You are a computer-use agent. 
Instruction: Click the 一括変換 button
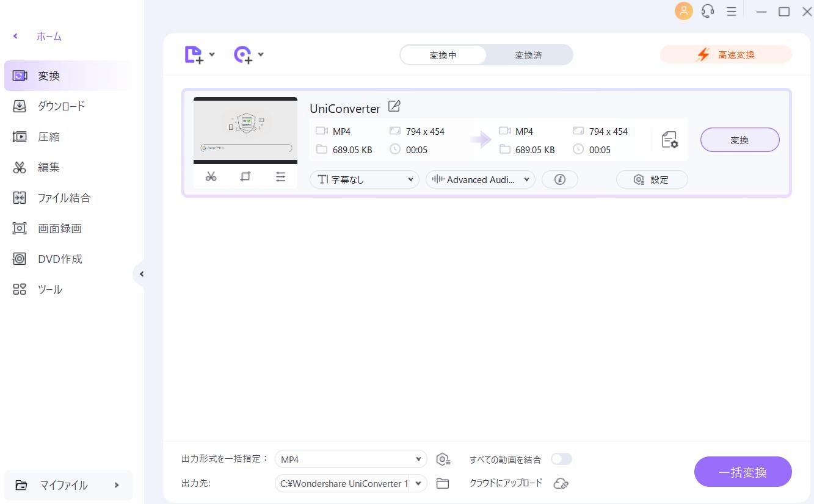coord(743,472)
